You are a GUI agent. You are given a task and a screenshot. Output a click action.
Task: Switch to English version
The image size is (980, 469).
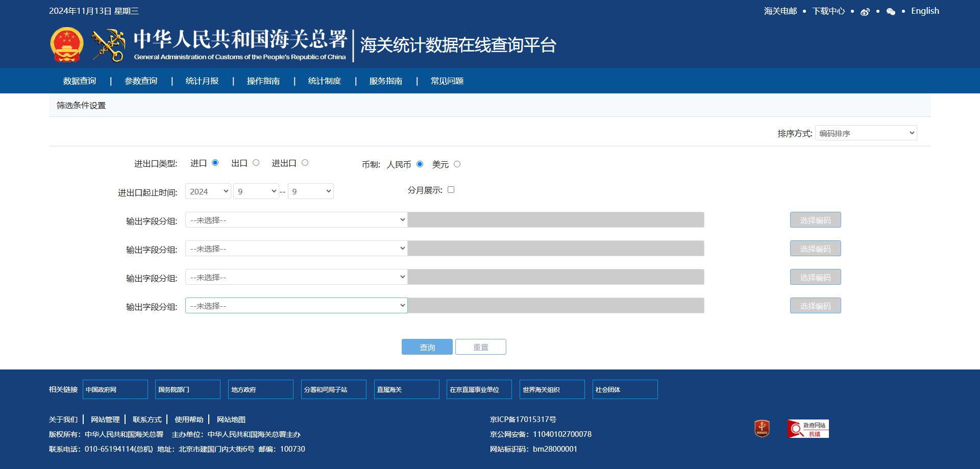click(925, 11)
